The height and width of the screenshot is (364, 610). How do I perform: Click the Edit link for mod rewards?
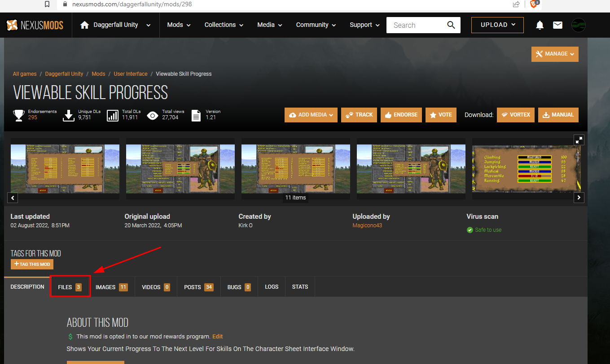pos(218,336)
